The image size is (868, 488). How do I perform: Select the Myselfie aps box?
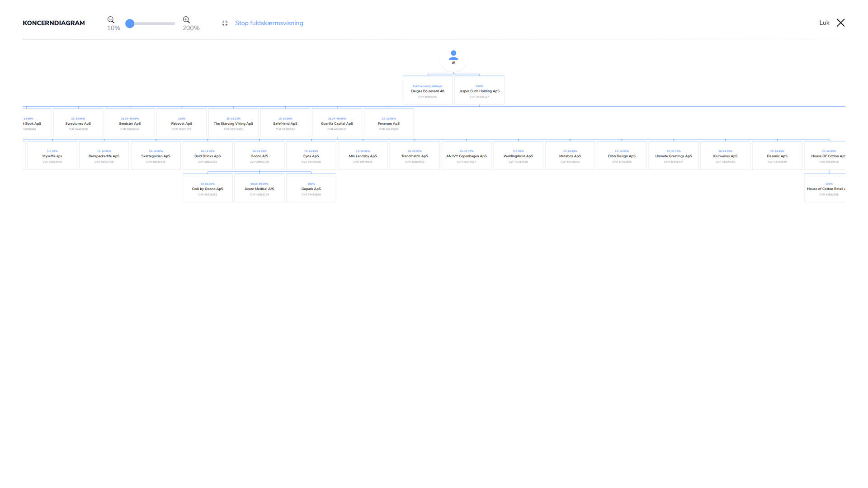pyautogui.click(x=52, y=155)
